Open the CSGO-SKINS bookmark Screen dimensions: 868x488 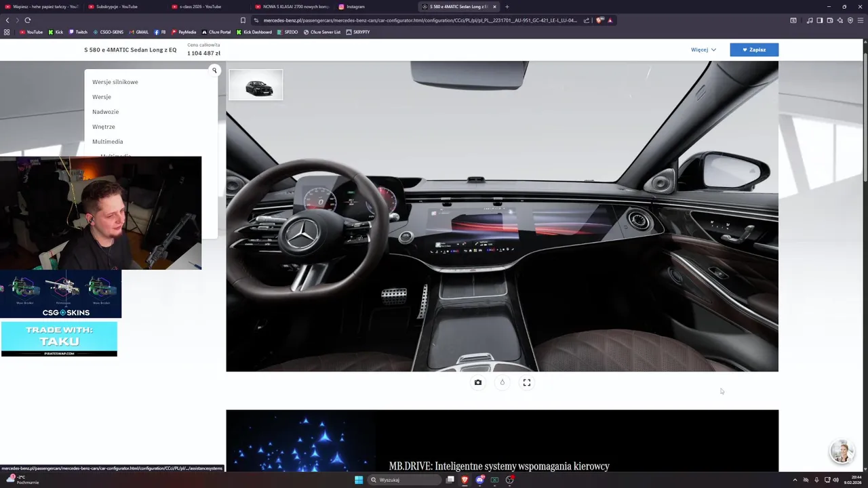(108, 32)
